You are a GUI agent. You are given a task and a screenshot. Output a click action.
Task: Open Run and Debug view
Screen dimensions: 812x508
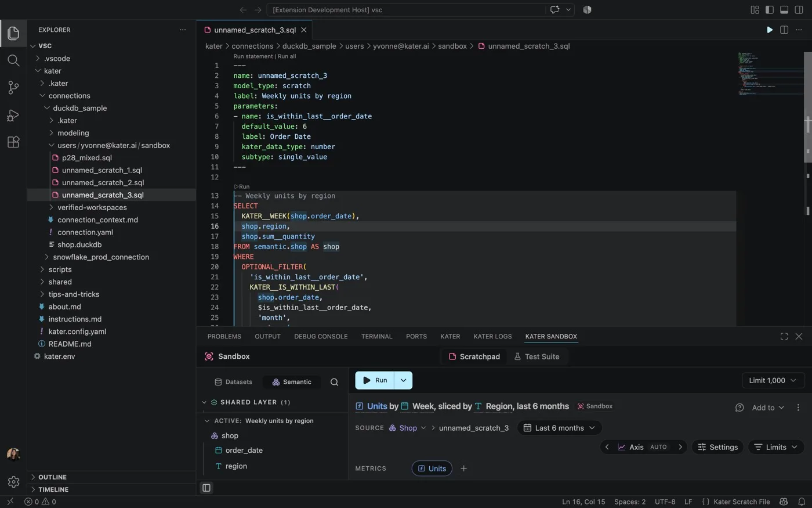coord(13,114)
